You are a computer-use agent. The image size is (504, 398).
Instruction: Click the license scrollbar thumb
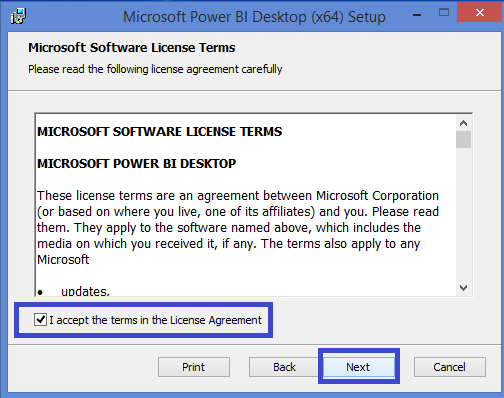pyautogui.click(x=463, y=139)
